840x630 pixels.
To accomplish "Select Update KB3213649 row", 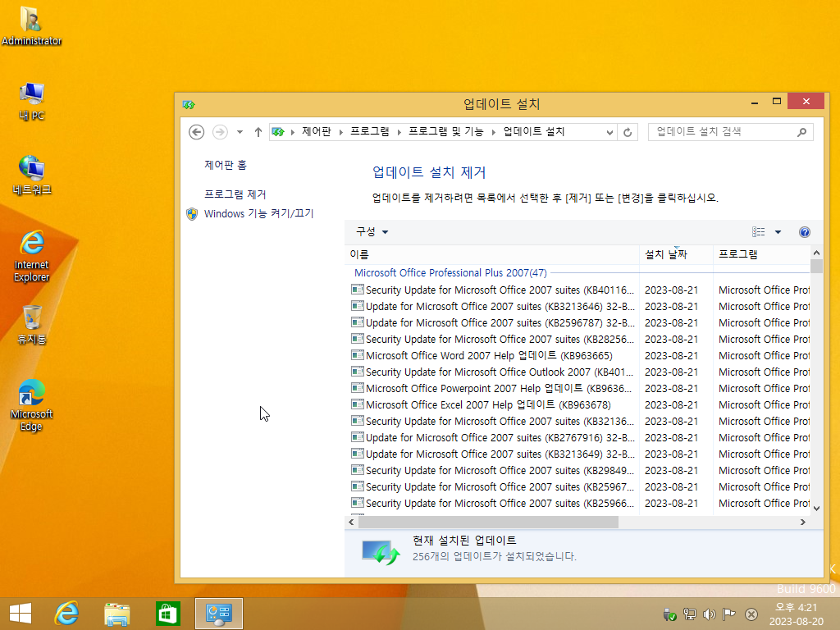I will tap(580, 454).
